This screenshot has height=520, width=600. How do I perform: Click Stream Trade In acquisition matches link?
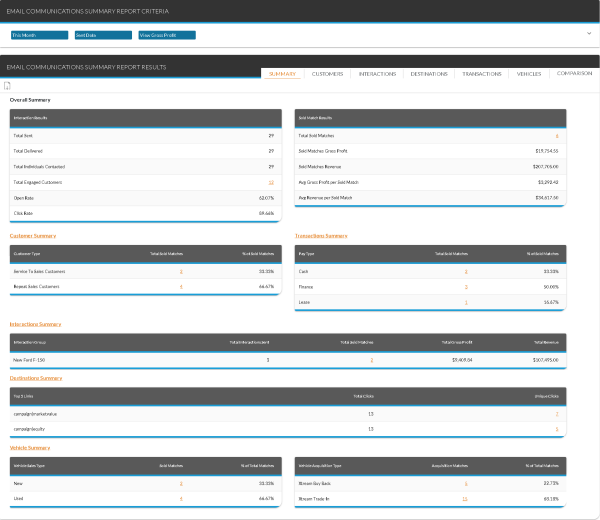465,498
